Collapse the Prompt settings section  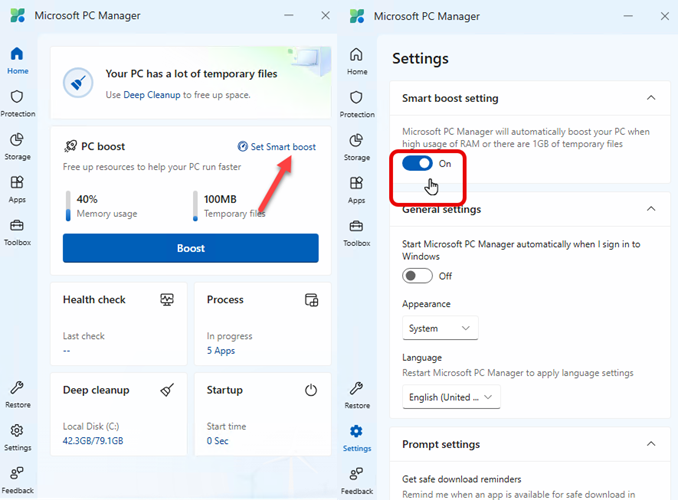(x=651, y=444)
